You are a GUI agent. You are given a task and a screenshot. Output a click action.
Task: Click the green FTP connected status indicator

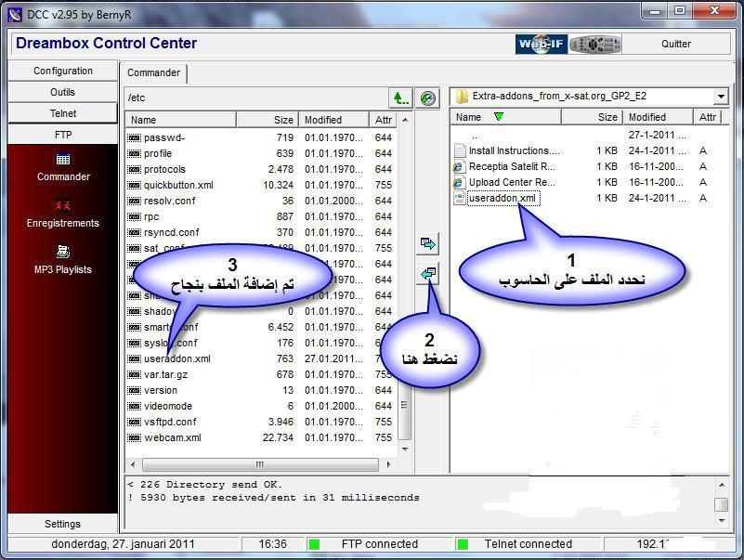[x=314, y=544]
